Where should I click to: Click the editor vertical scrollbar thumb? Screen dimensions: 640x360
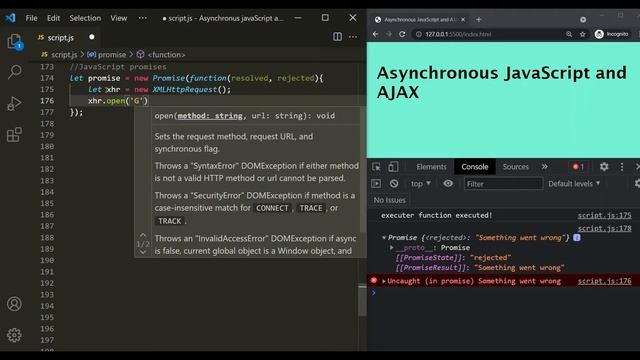tap(362, 301)
